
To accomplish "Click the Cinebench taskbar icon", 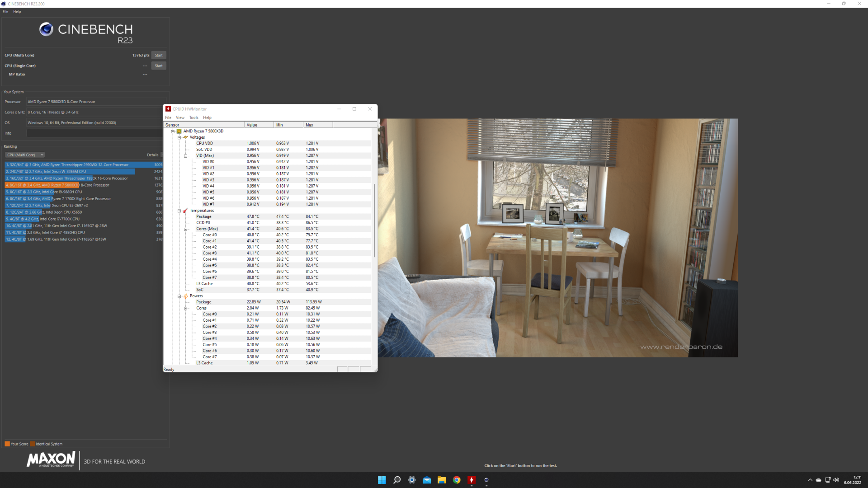I will 486,480.
